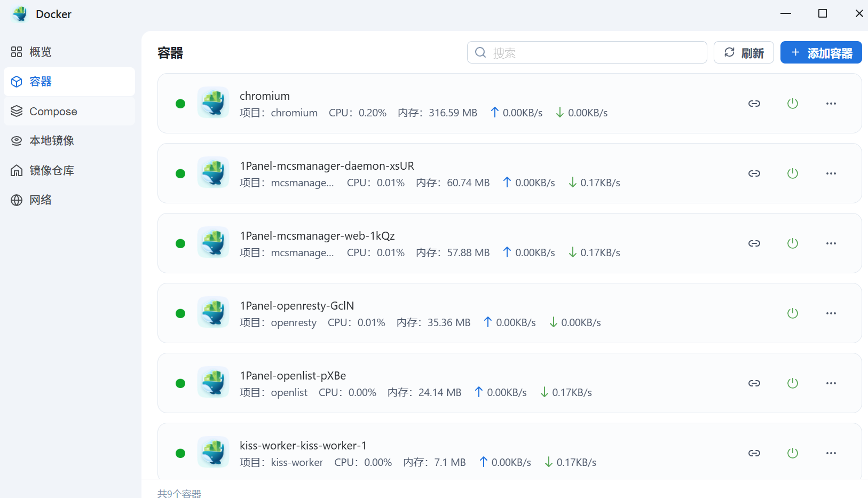The image size is (868, 498).
Task: Click green status dot of chromium
Action: click(x=180, y=104)
